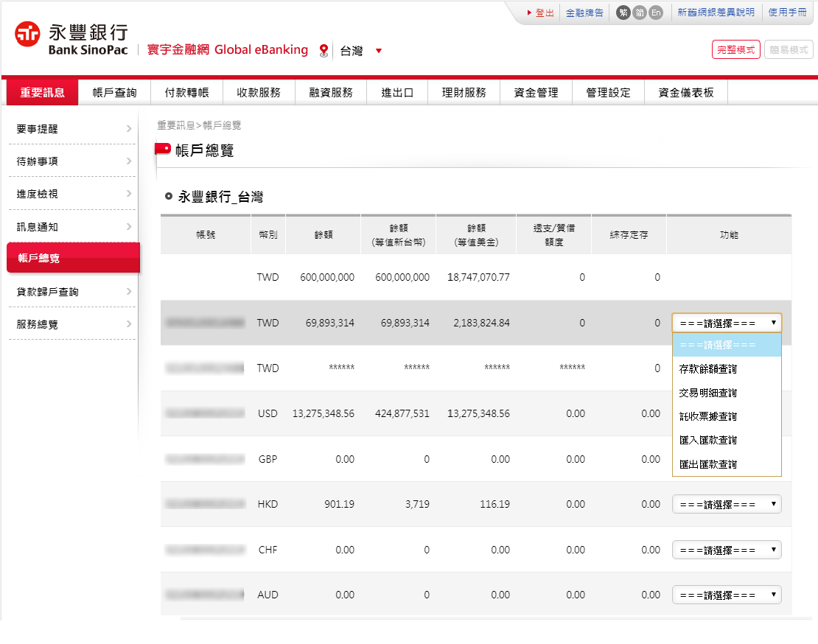Click the 幣別 column header

(268, 234)
